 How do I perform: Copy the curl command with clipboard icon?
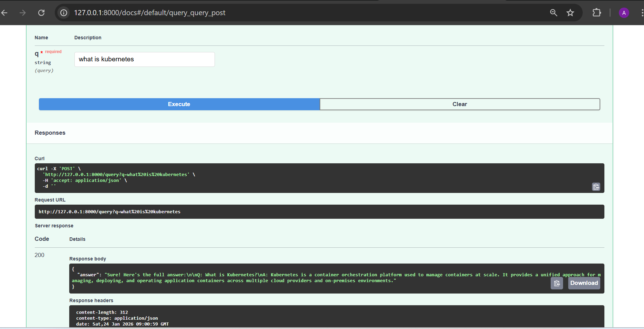tap(596, 187)
